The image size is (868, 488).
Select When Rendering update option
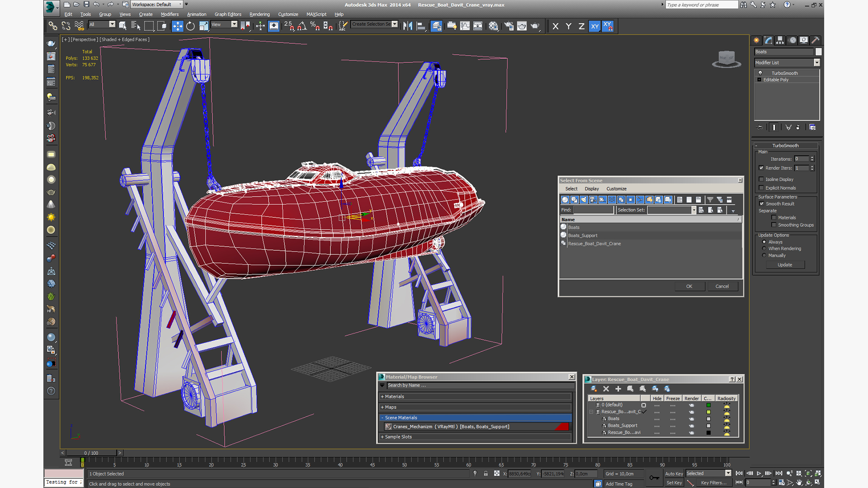point(764,249)
